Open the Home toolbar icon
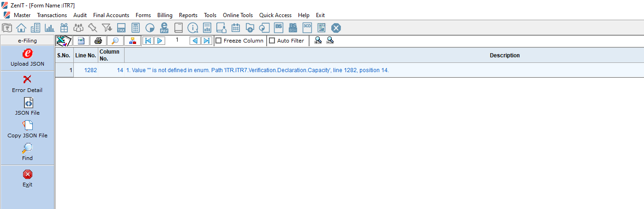644x209 pixels. [21, 28]
